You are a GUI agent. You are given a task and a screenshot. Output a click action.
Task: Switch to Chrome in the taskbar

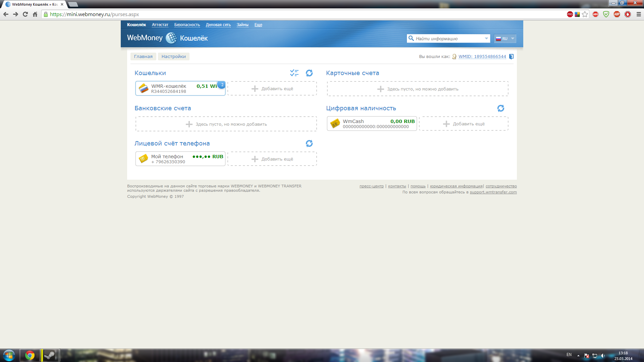coord(30,355)
